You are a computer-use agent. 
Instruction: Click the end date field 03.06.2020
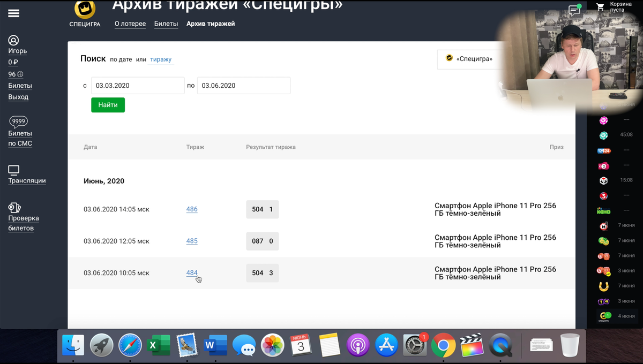(244, 86)
